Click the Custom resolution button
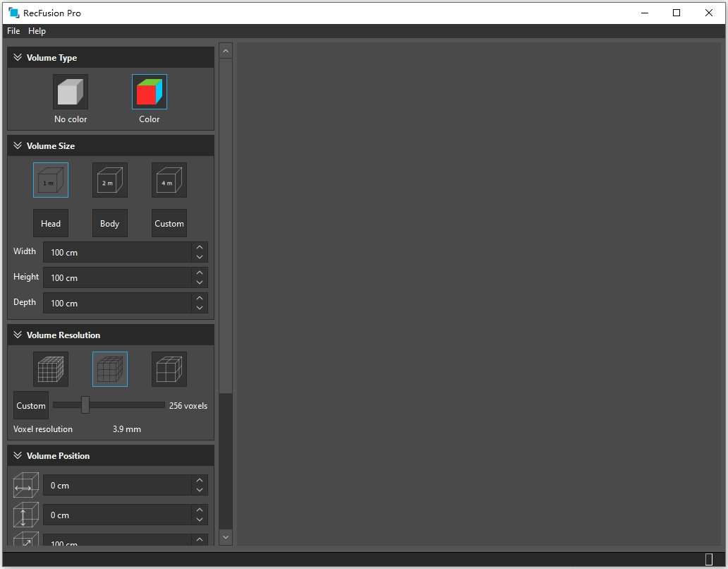 [x=30, y=405]
